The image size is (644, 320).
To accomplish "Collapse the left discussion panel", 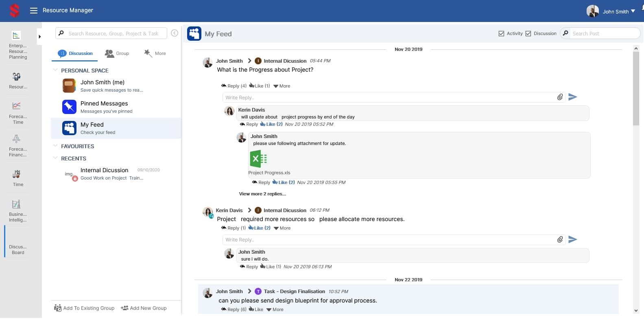I will point(175,33).
